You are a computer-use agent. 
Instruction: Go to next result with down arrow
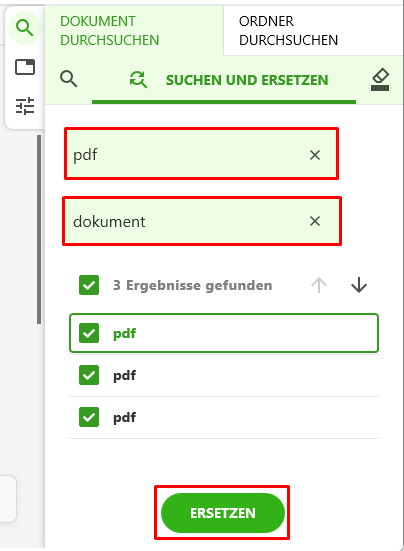pyautogui.click(x=359, y=285)
